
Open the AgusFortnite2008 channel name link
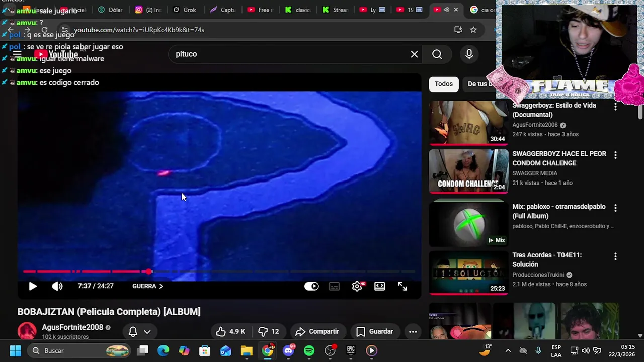tap(72, 327)
